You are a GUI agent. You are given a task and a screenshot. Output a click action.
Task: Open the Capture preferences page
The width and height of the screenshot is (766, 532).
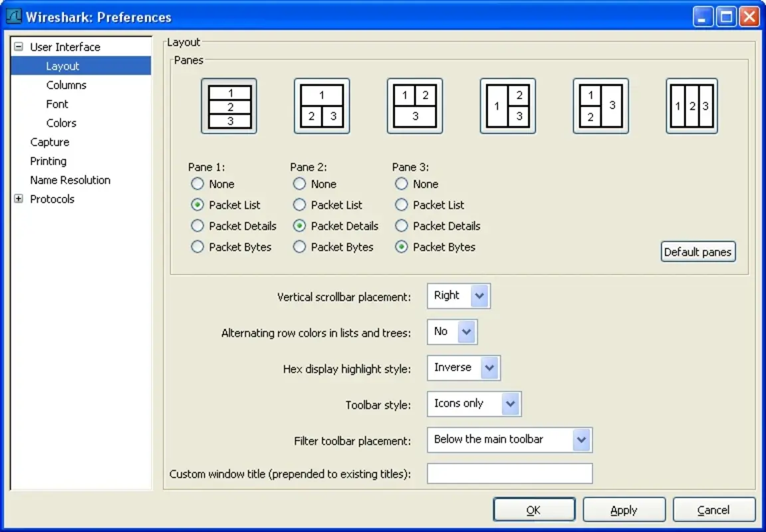click(x=50, y=142)
